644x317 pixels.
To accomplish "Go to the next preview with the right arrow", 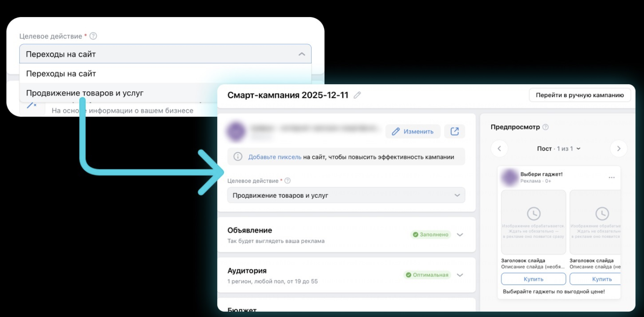I will tap(618, 148).
